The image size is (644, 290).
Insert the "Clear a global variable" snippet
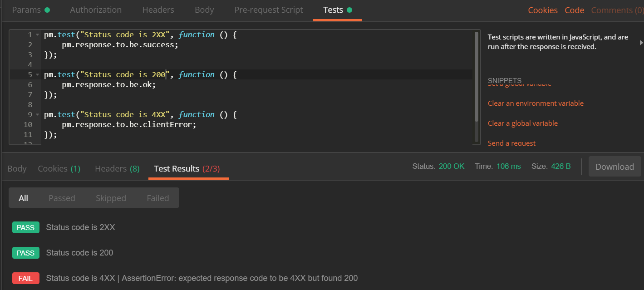click(523, 123)
